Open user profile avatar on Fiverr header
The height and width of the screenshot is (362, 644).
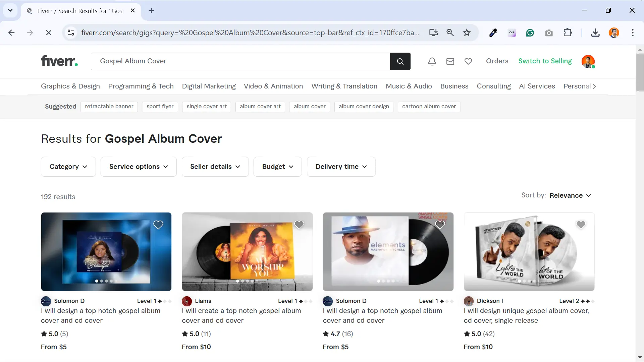588,61
